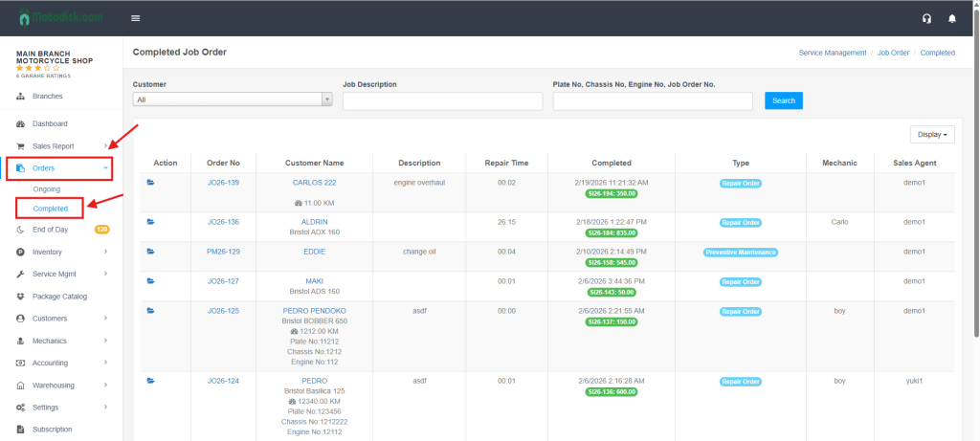Screen dimensions: 980x441
Task: Click the notification bell icon
Action: coord(951,18)
